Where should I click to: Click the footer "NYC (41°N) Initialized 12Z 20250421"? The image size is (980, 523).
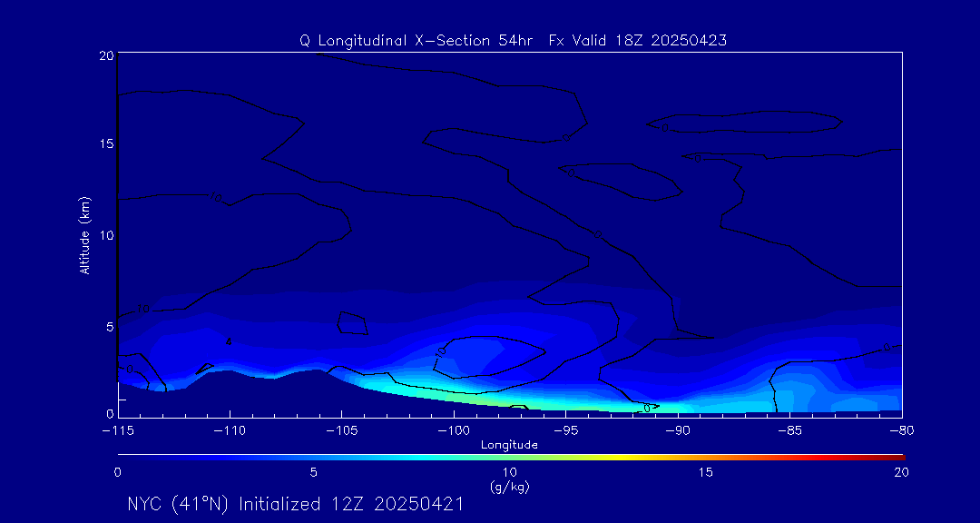coord(295,504)
